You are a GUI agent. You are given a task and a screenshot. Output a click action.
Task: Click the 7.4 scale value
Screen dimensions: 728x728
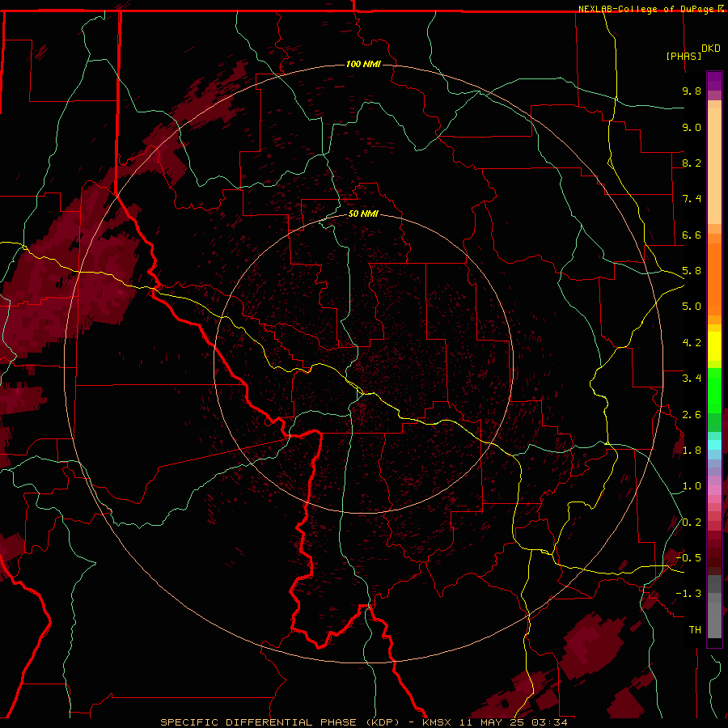[692, 199]
